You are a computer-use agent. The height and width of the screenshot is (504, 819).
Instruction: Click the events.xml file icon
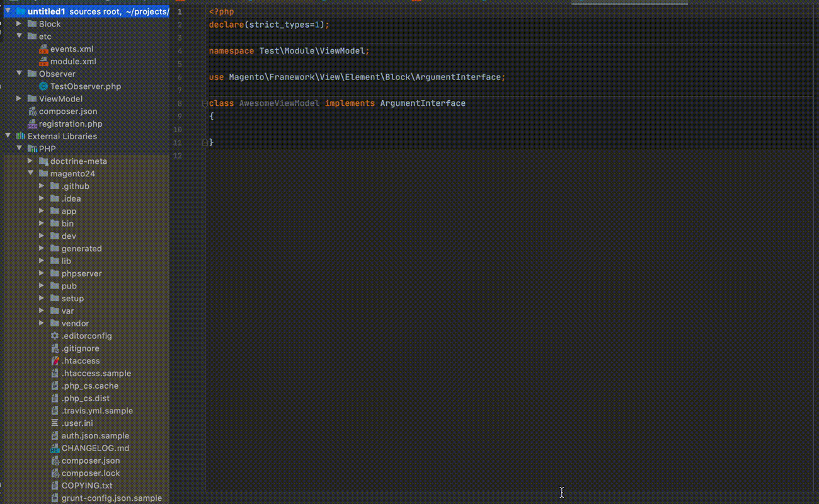tap(43, 49)
